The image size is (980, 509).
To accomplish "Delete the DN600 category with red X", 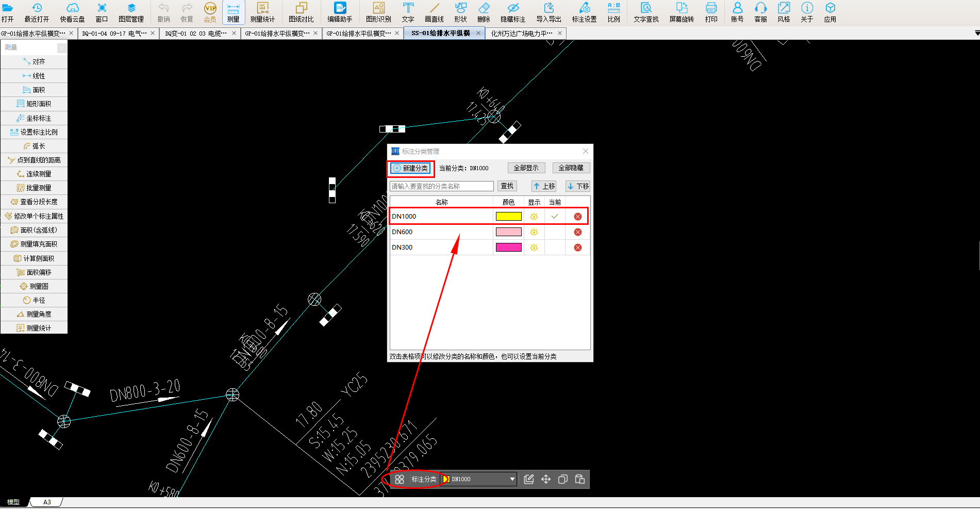I will [577, 232].
